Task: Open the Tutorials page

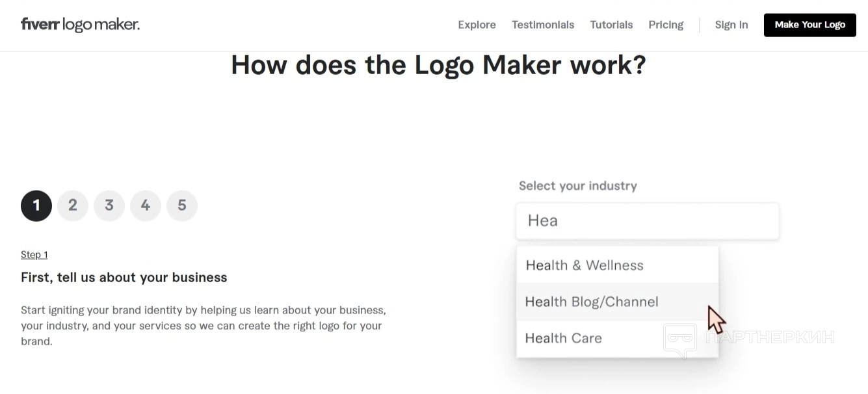Action: [611, 25]
